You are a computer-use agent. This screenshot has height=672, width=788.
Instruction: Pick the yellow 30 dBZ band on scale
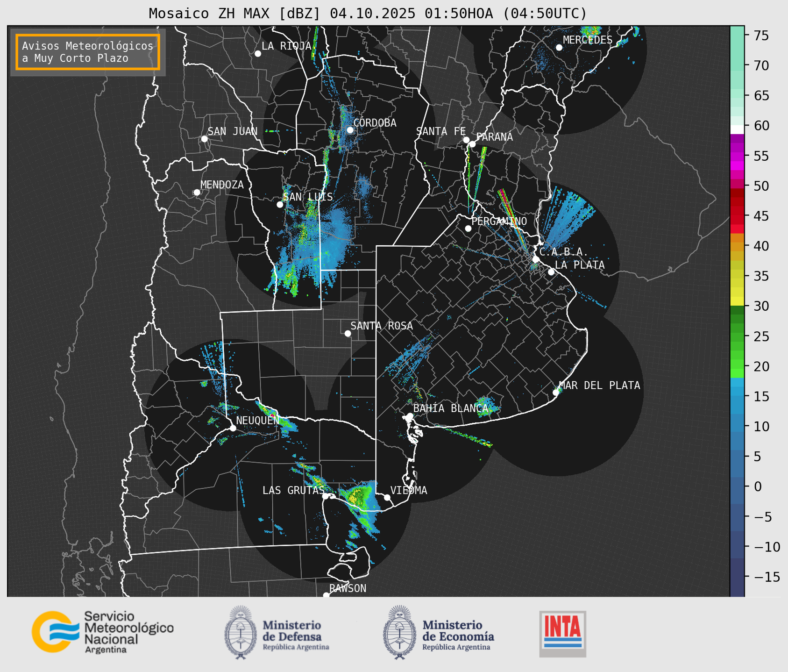(x=737, y=301)
